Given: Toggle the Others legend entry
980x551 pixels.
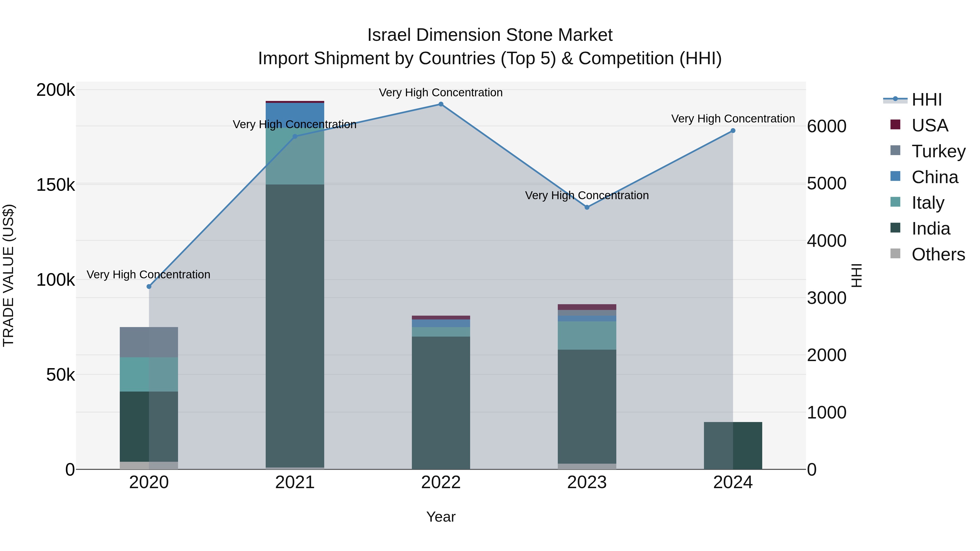Looking at the screenshot, I should (x=928, y=254).
